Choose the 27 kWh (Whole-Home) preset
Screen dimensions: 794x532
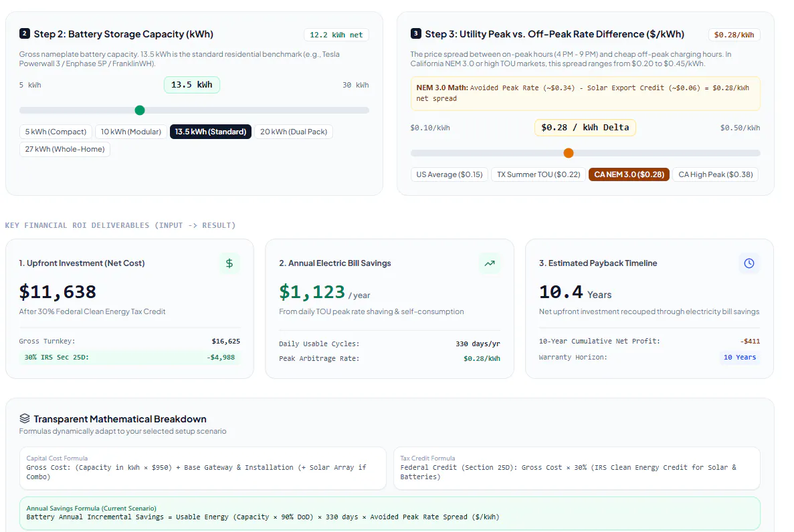(x=65, y=149)
